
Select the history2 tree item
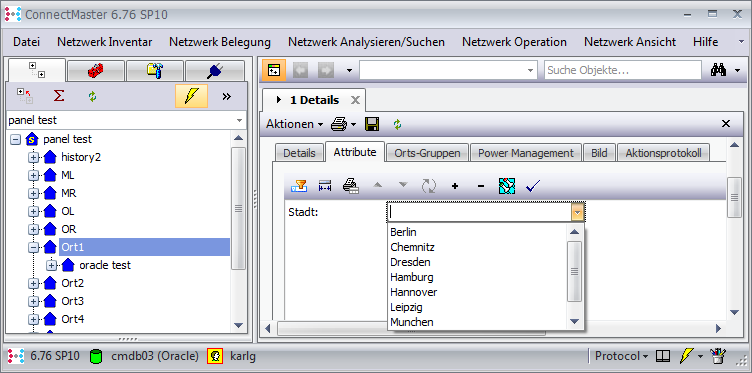pos(81,157)
